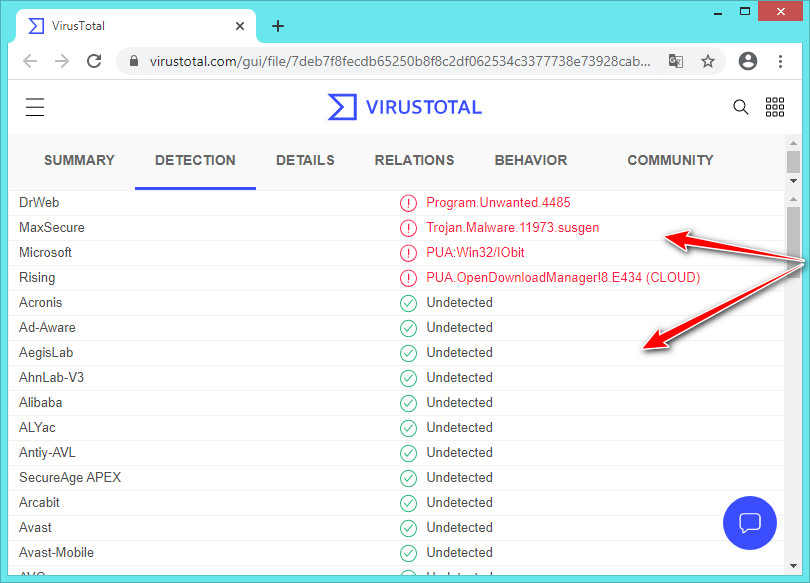Click the DrWeb red alert icon
This screenshot has width=810, height=583.
click(x=408, y=203)
